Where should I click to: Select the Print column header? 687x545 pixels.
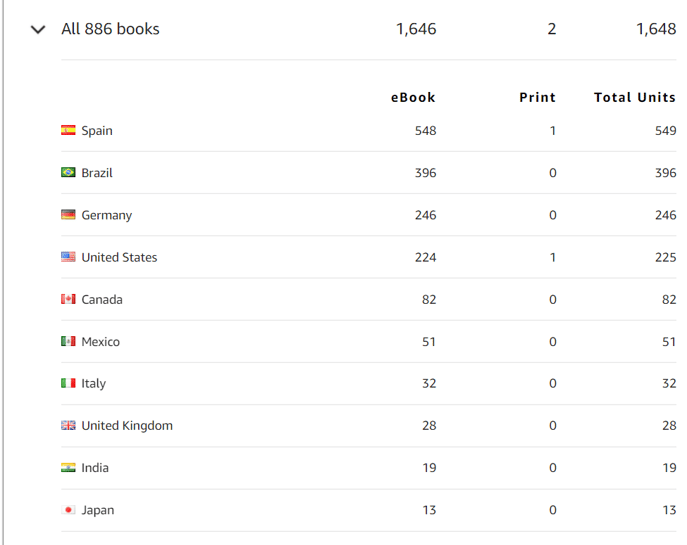click(537, 97)
